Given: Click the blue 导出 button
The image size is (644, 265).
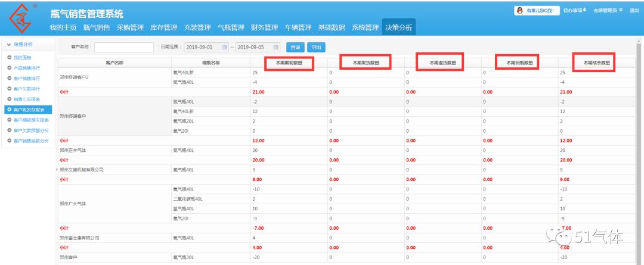Looking at the screenshot, I should point(316,47).
